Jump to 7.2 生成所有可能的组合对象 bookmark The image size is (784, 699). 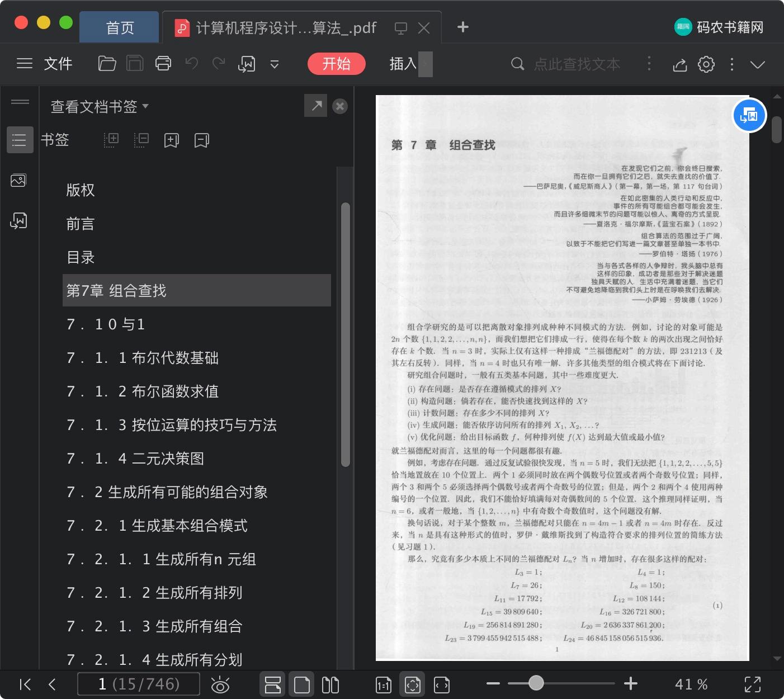click(167, 492)
